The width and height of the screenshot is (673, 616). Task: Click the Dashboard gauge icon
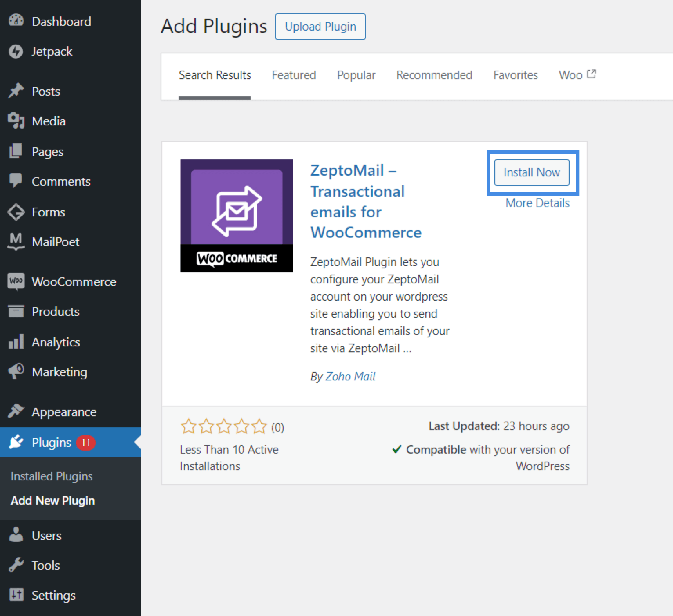pos(16,20)
